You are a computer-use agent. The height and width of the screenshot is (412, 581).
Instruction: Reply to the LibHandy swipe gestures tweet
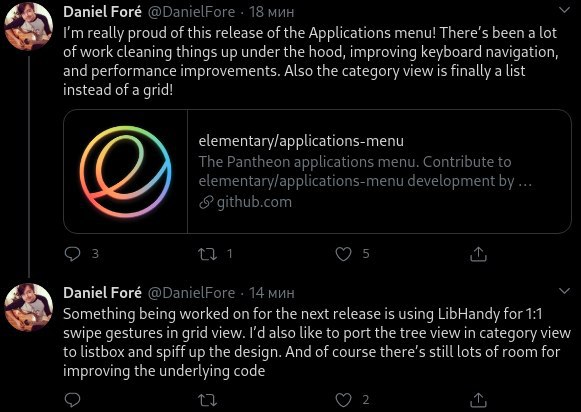[x=72, y=400]
